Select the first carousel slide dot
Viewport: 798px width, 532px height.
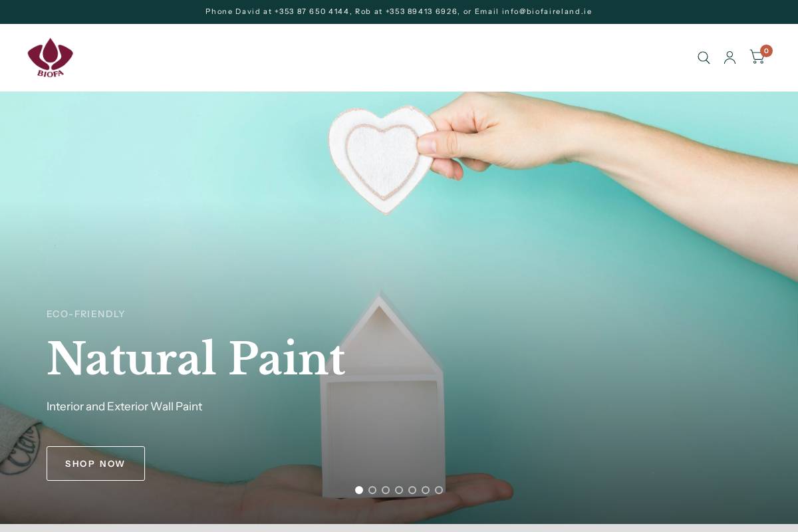pyautogui.click(x=359, y=490)
